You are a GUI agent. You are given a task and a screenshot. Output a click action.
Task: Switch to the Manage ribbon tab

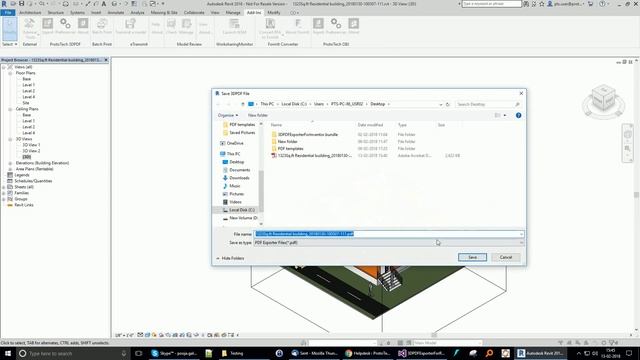point(233,13)
